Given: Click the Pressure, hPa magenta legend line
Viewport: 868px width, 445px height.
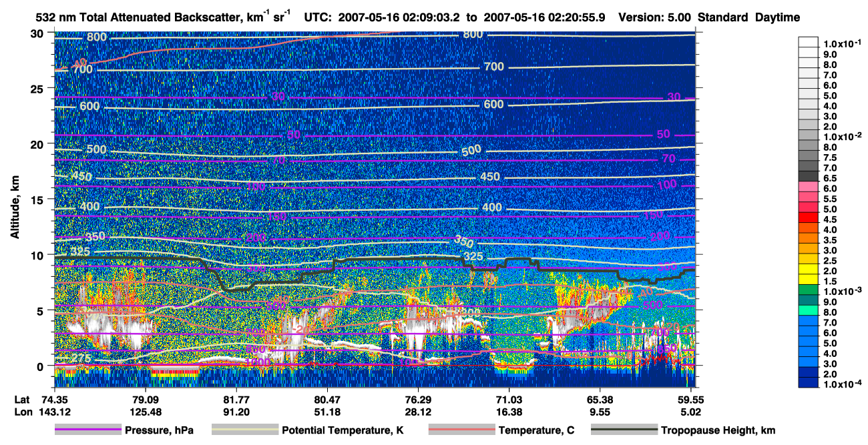Looking at the screenshot, I should click(88, 430).
